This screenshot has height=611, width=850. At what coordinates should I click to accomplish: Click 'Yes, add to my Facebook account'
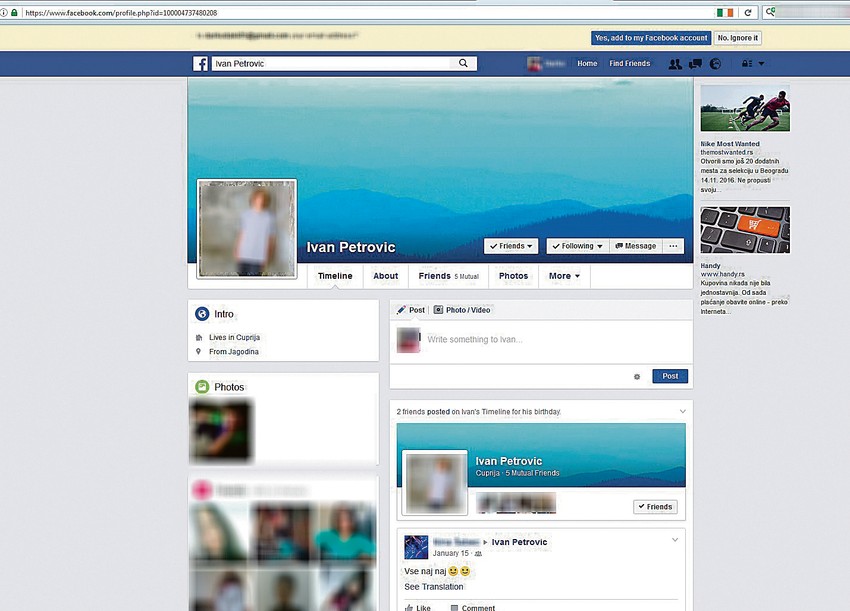[652, 37]
